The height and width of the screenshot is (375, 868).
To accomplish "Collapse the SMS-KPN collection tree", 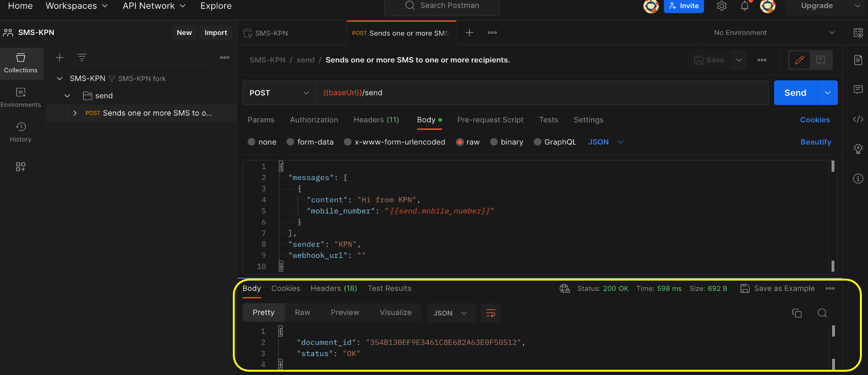I will (60, 78).
